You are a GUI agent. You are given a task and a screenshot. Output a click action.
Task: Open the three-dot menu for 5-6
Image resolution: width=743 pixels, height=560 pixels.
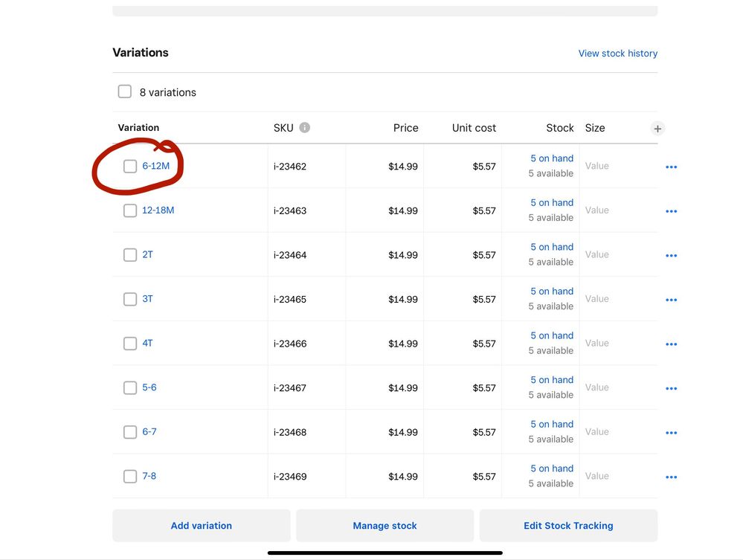pos(671,388)
